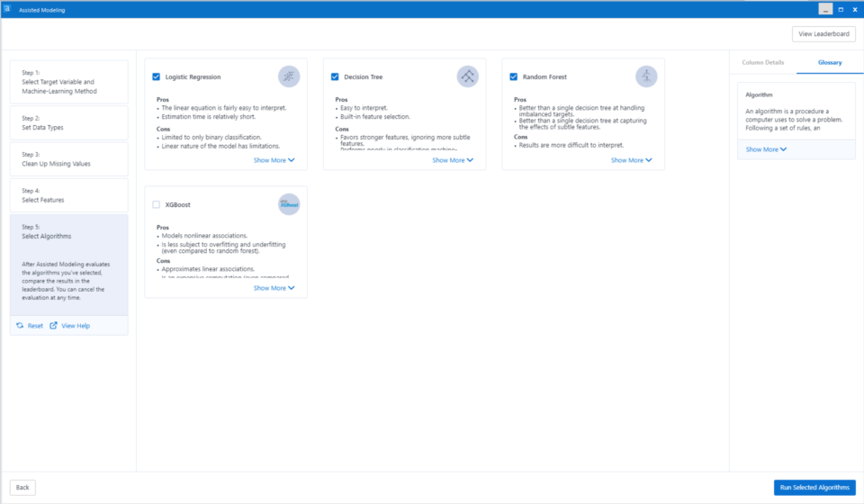
Task: Click the XGBoost logo icon
Action: [289, 204]
